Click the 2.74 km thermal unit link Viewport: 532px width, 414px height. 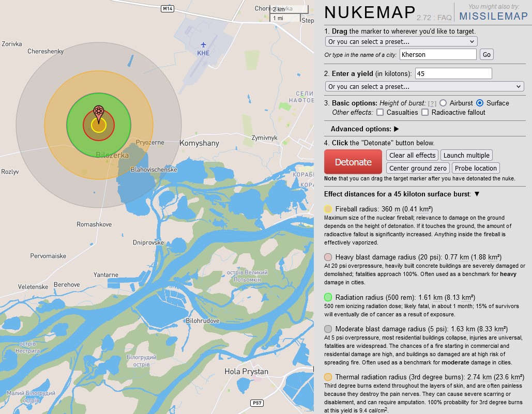pos(487,377)
